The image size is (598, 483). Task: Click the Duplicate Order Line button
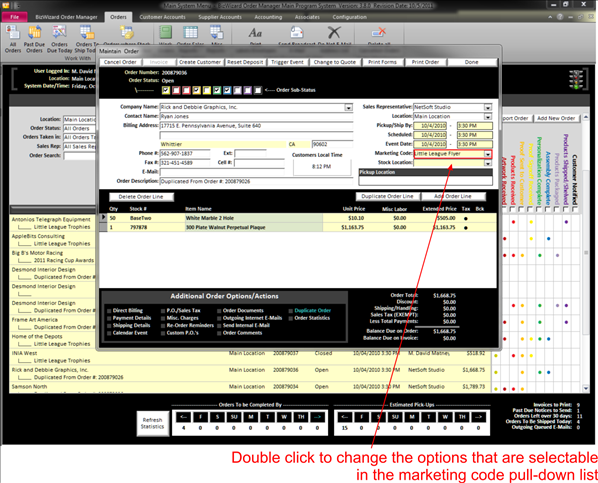coord(387,196)
